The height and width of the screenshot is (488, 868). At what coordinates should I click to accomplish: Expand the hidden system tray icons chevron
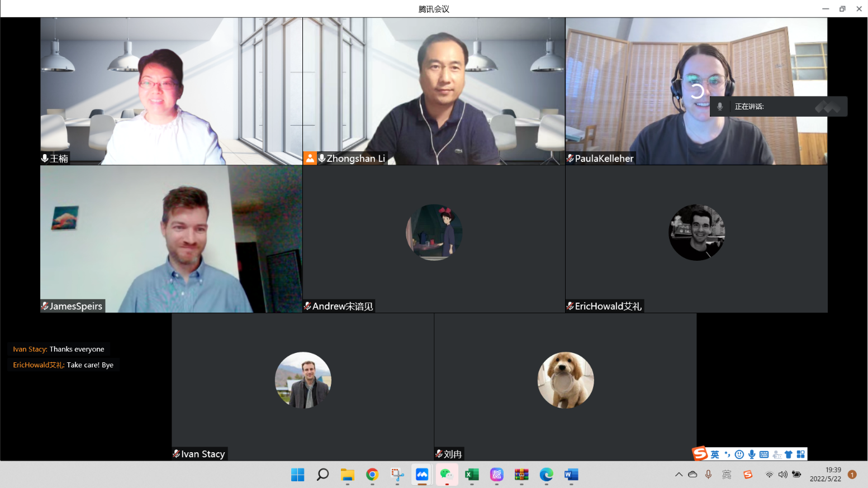click(x=679, y=475)
